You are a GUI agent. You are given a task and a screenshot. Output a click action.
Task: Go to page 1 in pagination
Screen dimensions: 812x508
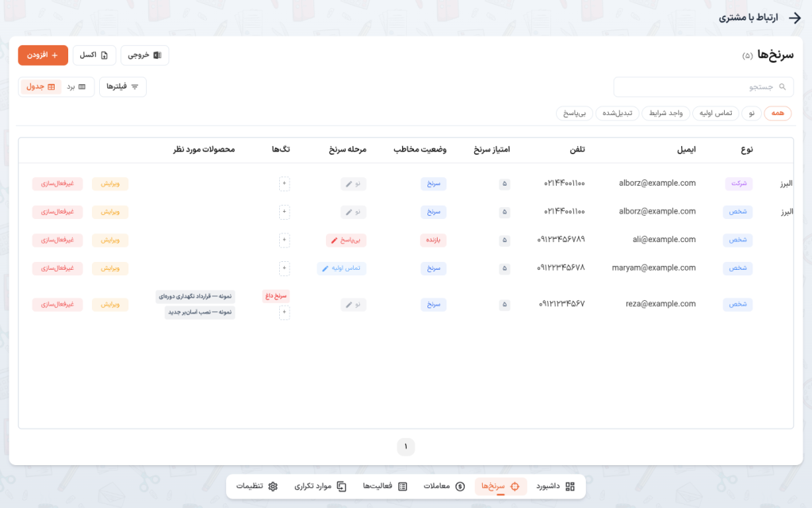point(406,447)
